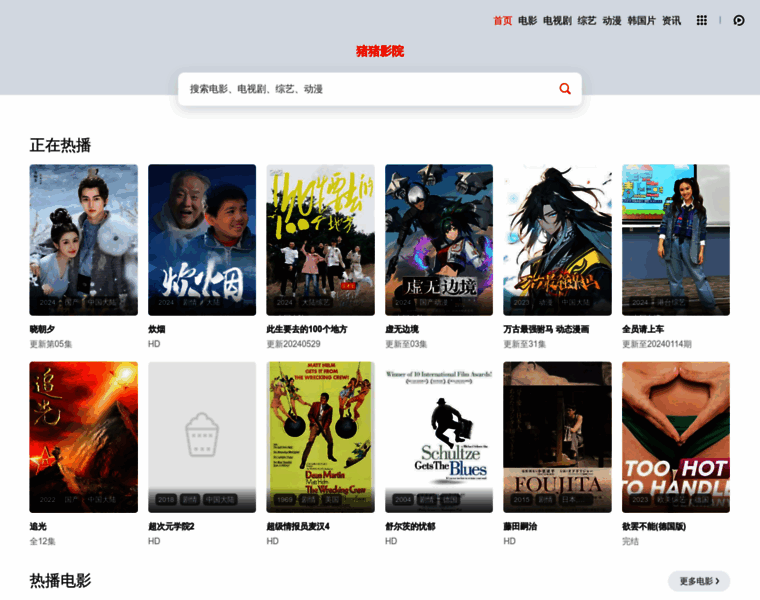Click title link 此生要去的100个地方
The width and height of the screenshot is (760, 600).
click(307, 329)
